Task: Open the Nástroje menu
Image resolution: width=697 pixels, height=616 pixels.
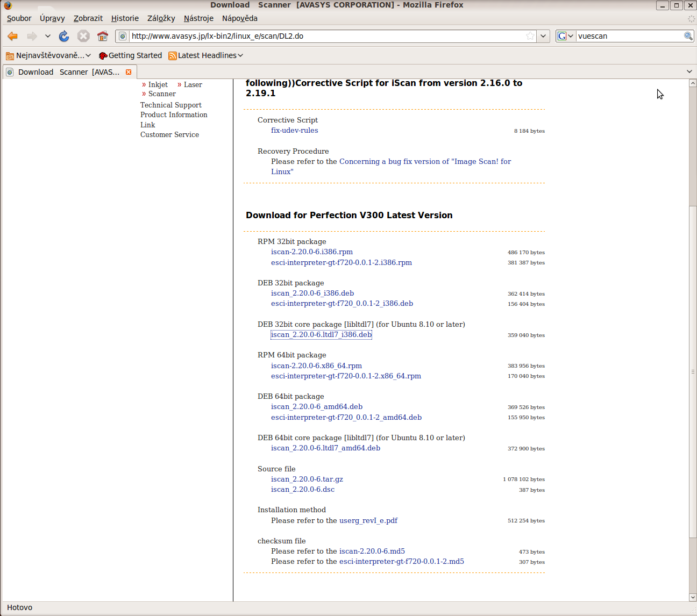Action: click(198, 18)
